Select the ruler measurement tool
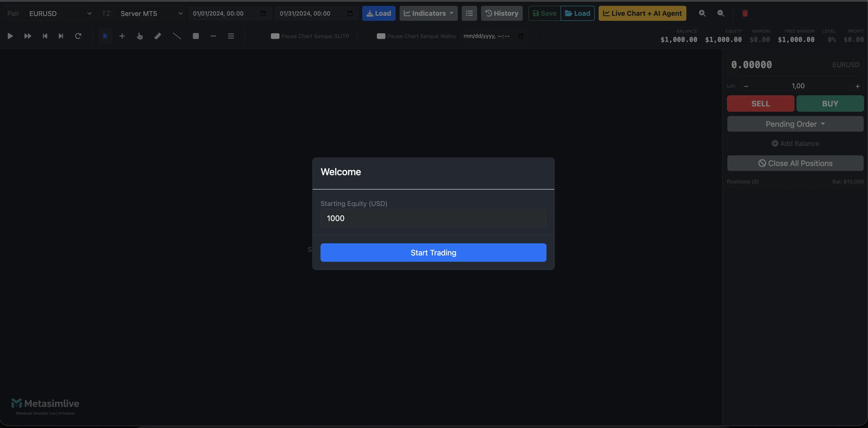This screenshot has width=868, height=428. pyautogui.click(x=157, y=36)
